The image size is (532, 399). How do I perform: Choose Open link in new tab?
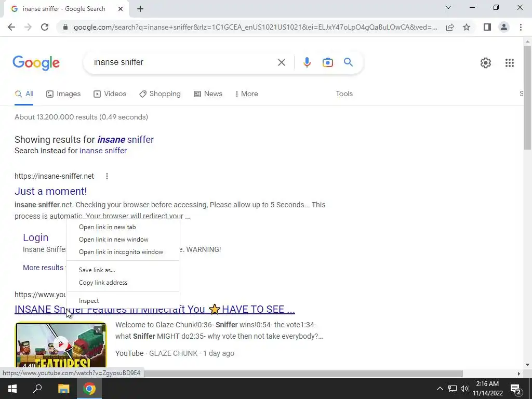123,227
